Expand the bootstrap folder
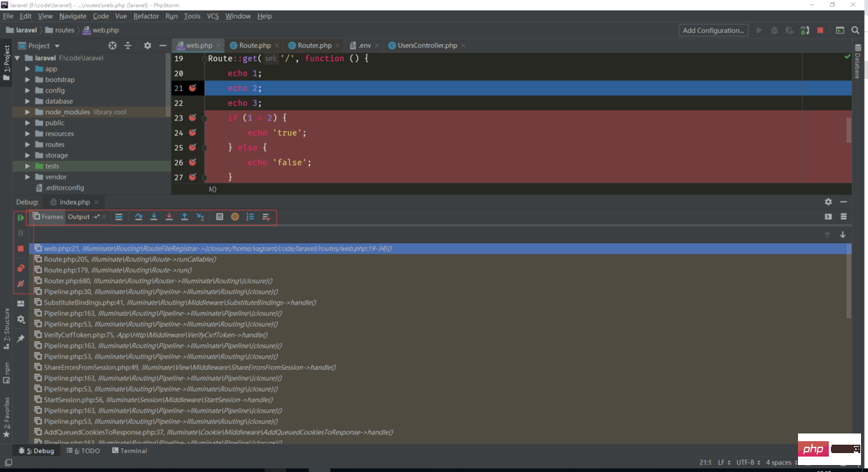868x472 pixels. tap(28, 80)
